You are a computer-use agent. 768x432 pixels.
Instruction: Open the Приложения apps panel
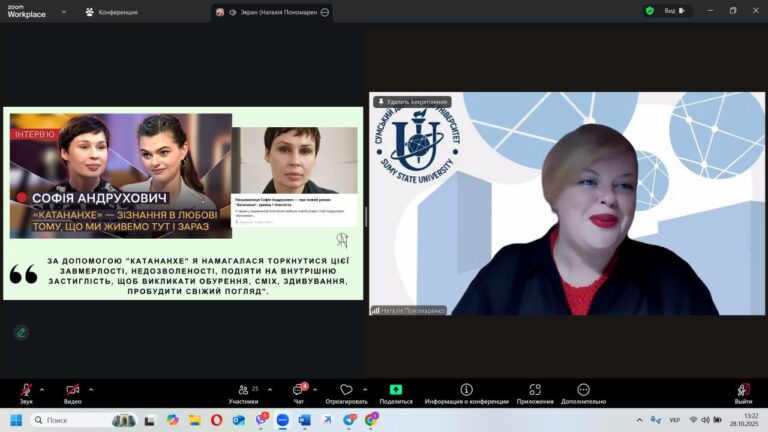[535, 391]
